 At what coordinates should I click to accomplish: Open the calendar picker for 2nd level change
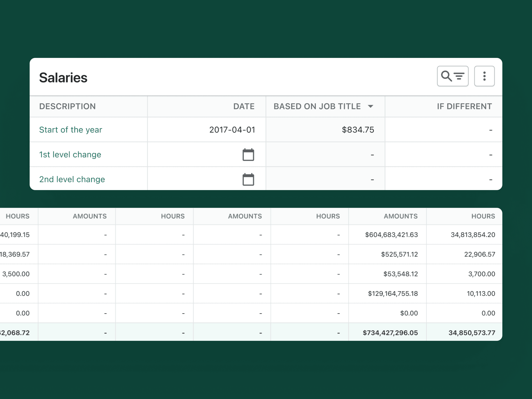coord(248,179)
